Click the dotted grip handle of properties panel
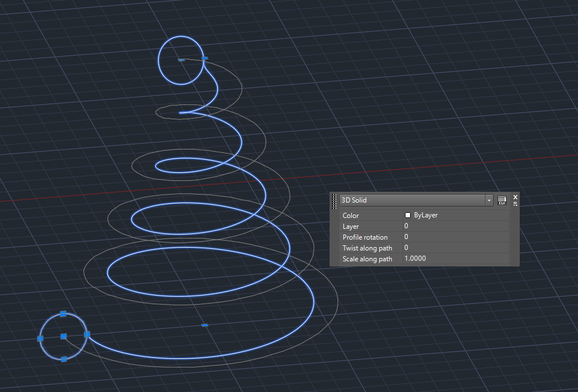 [x=334, y=201]
